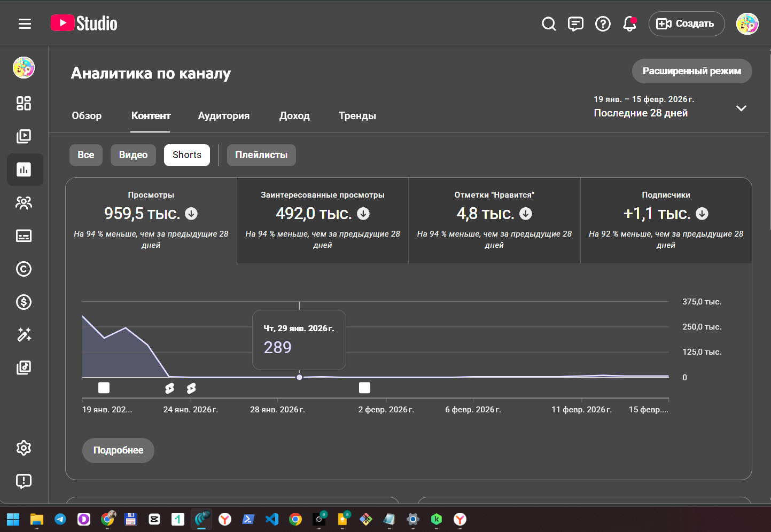The image size is (771, 532).
Task: Switch to the Тренды tab
Action: coord(357,116)
